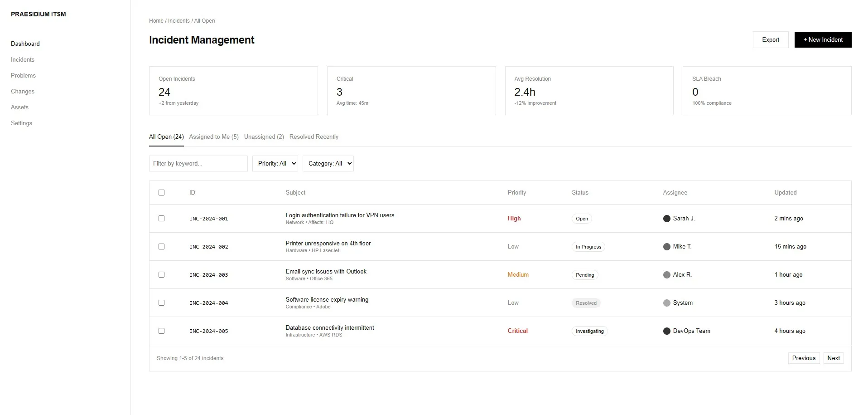The height and width of the screenshot is (415, 868).
Task: Open the Category filter dropdown
Action: coord(328,163)
